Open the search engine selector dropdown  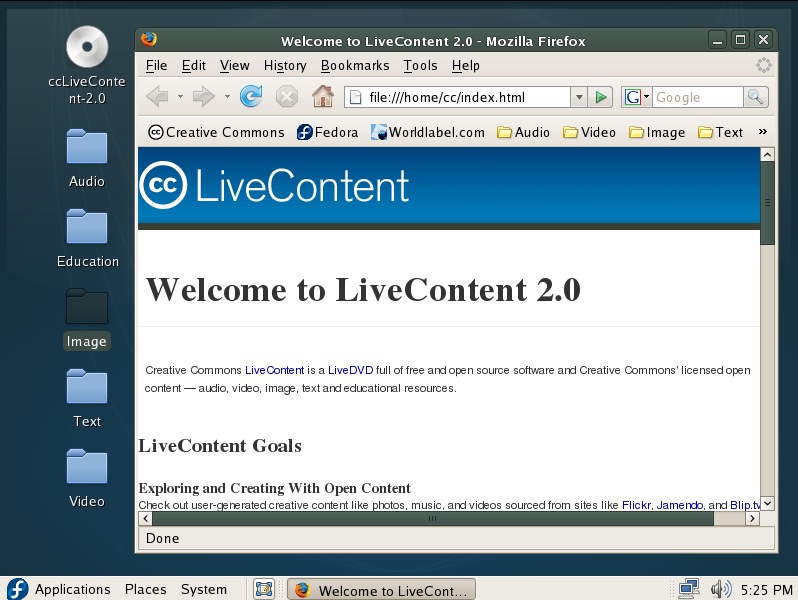(636, 97)
